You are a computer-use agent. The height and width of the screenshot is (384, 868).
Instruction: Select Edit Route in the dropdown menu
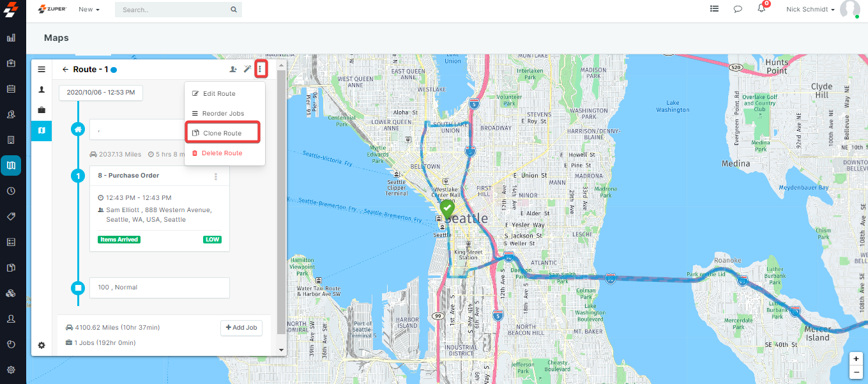[x=219, y=94]
